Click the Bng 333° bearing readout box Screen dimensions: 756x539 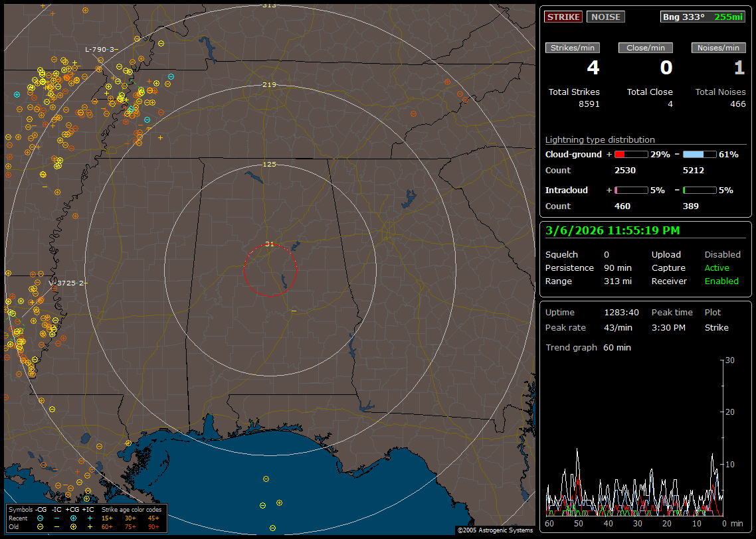click(703, 17)
